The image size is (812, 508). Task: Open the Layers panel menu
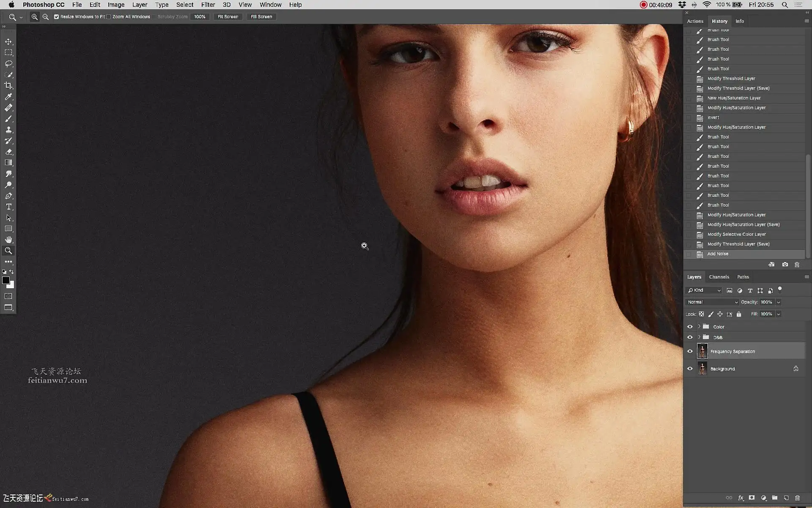coord(807,277)
